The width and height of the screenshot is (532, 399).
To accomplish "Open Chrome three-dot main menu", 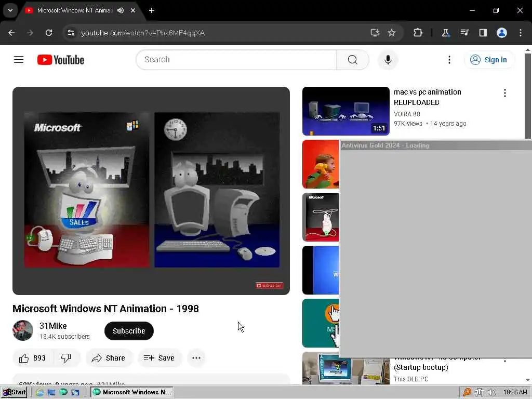I will point(521,33).
